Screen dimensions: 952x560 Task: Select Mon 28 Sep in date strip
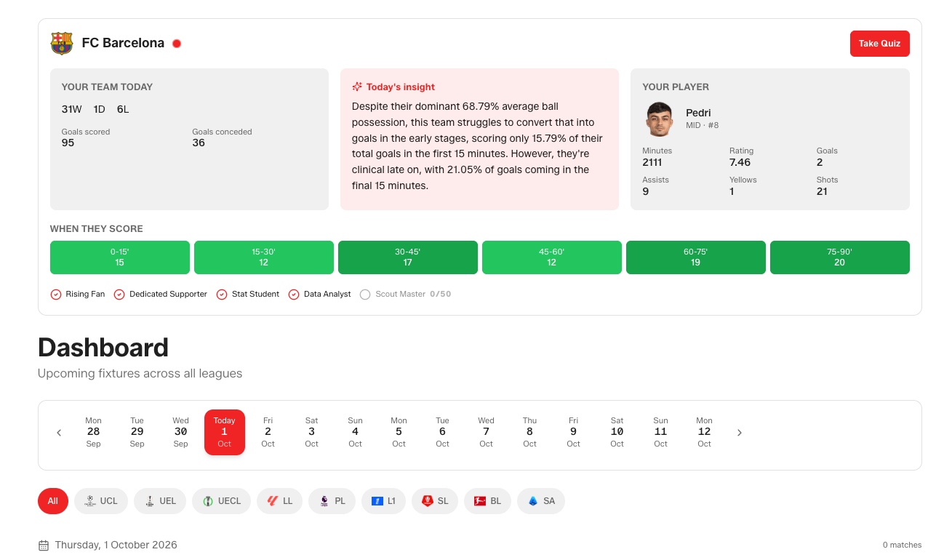pos(94,432)
